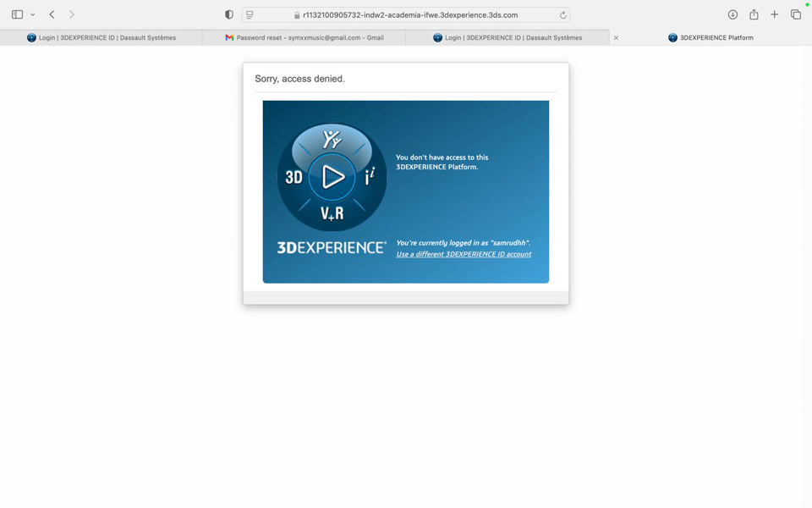
Task: Open the page settings reader icon
Action: (x=250, y=15)
